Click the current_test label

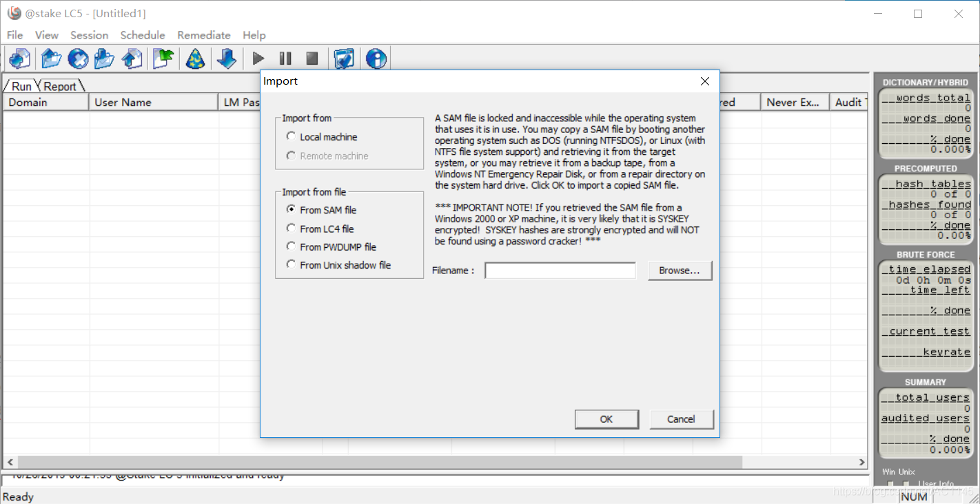pos(926,331)
